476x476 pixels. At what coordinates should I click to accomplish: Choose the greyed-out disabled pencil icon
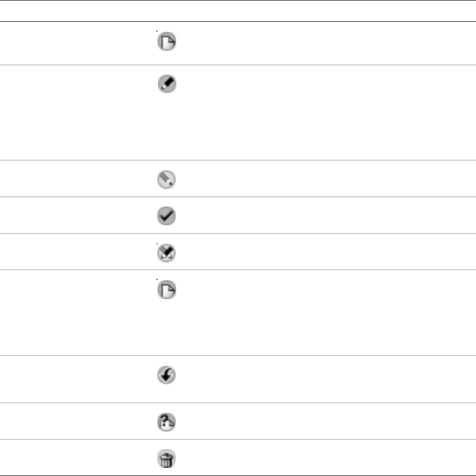167,180
